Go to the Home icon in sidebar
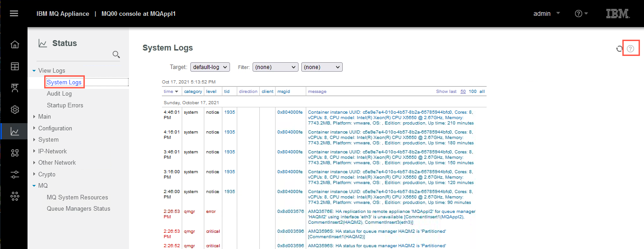 [15, 44]
